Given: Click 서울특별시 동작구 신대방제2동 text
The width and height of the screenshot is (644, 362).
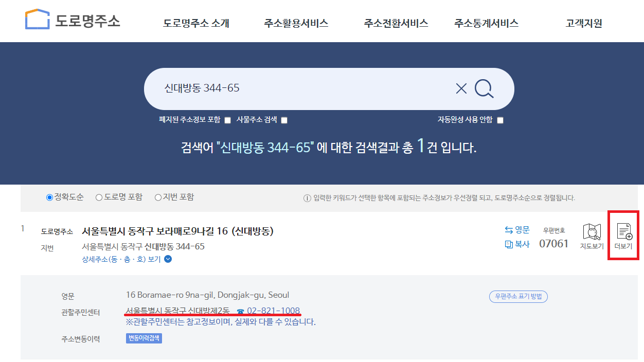Looking at the screenshot, I should (177, 311).
